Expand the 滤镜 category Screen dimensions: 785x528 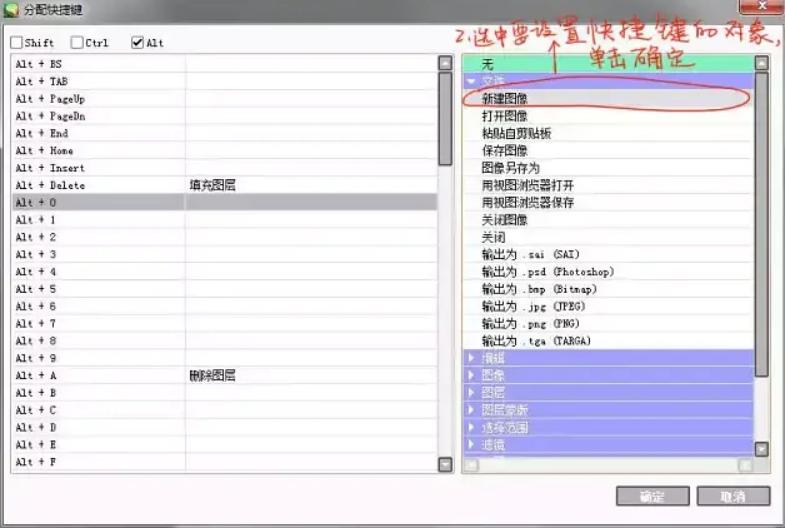(x=471, y=444)
